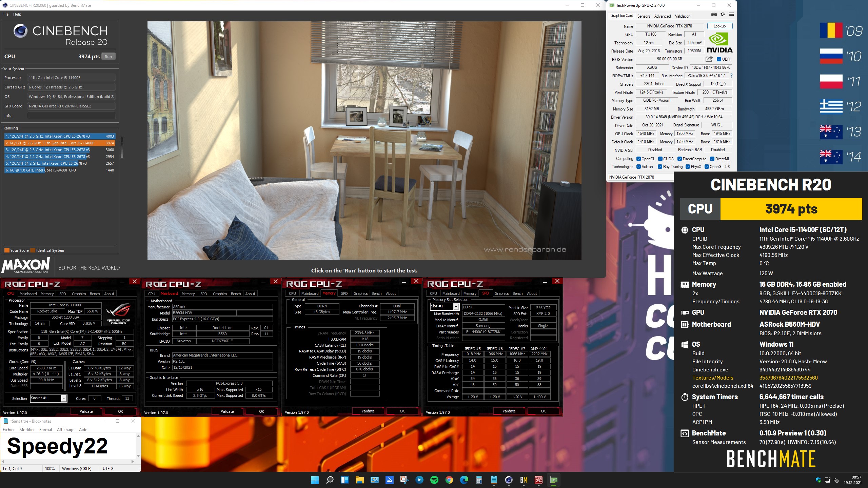Viewport: 868px width, 488px height.
Task: Click the network icon in system tray
Action: [x=827, y=480]
